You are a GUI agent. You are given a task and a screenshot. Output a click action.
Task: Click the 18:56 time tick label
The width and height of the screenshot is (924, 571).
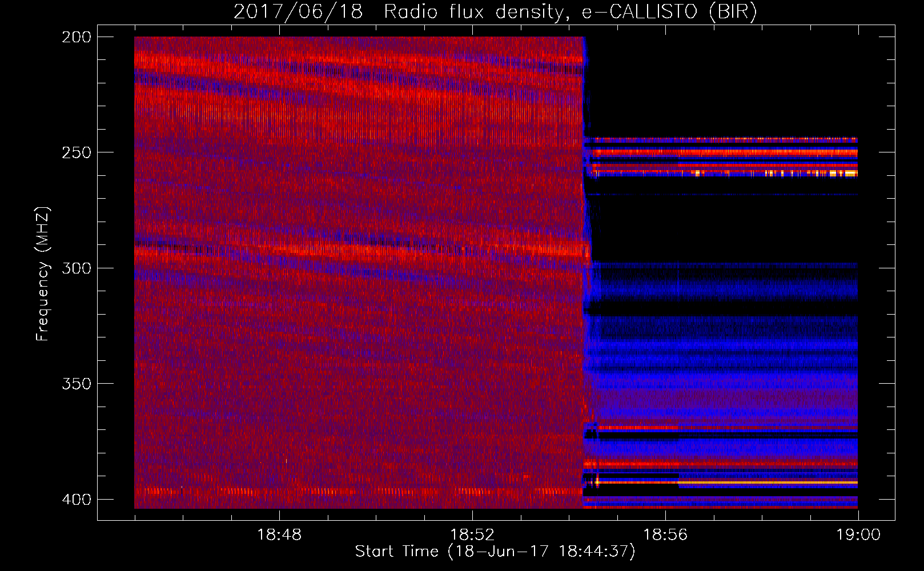tap(665, 534)
